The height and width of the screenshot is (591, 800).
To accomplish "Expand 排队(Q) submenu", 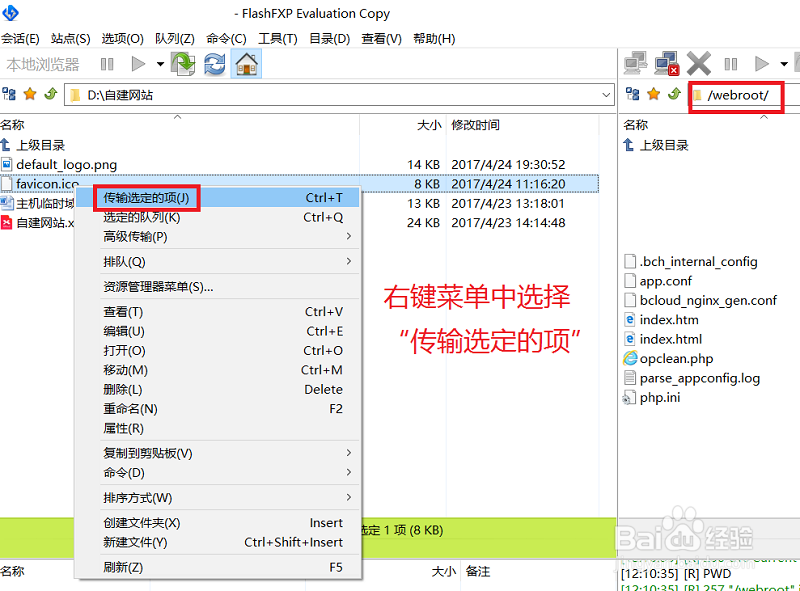I will coord(218,262).
